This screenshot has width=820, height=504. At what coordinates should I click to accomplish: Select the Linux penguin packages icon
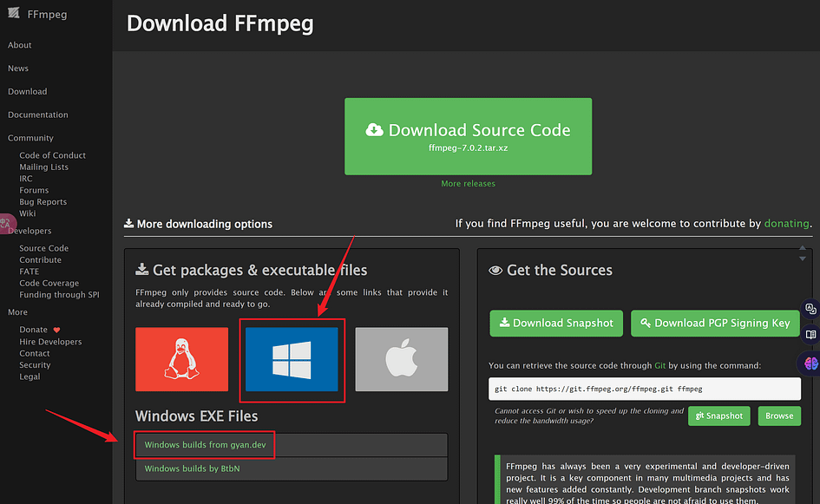click(x=181, y=359)
